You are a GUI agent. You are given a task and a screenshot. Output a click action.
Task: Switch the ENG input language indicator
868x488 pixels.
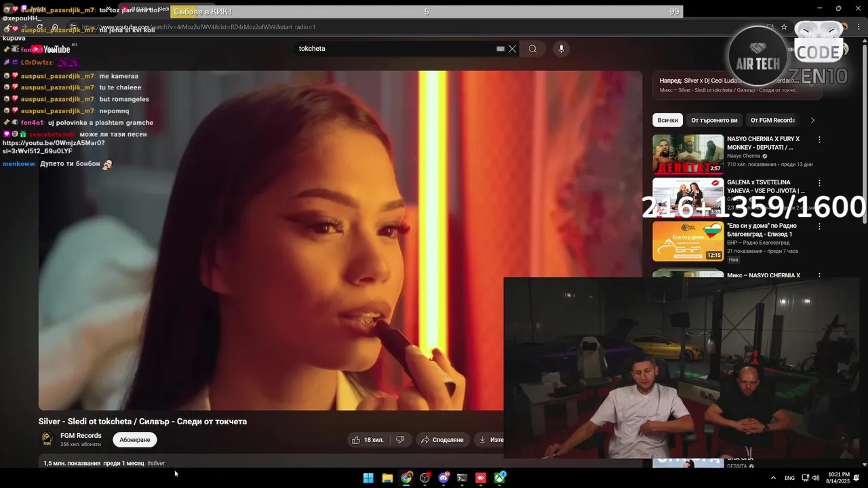tap(789, 478)
